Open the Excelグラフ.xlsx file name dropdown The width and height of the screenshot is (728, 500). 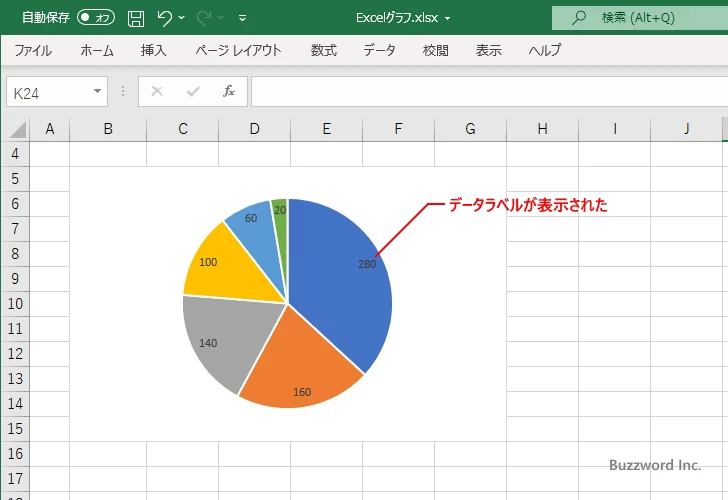pos(448,18)
